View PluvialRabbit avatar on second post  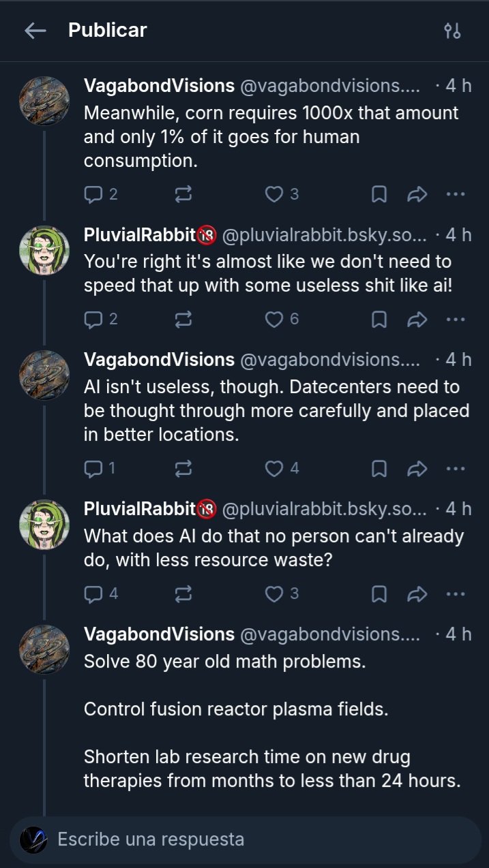pyautogui.click(x=44, y=250)
